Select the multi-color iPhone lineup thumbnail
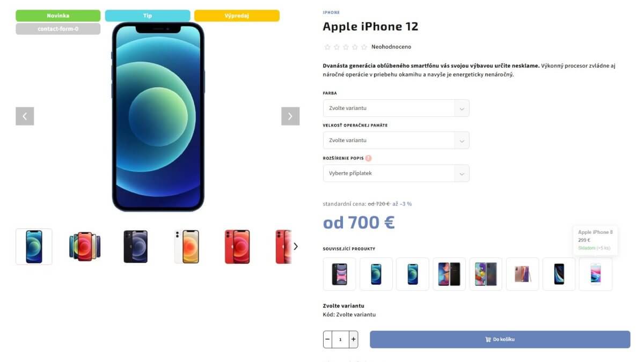Viewport: 644px width, 362px height. coord(85,247)
